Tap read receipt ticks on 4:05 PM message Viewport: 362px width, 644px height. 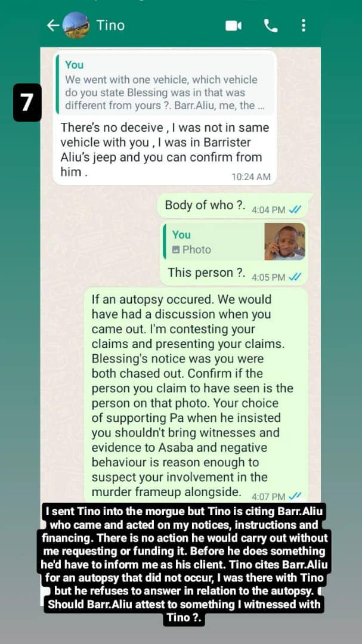(x=295, y=277)
